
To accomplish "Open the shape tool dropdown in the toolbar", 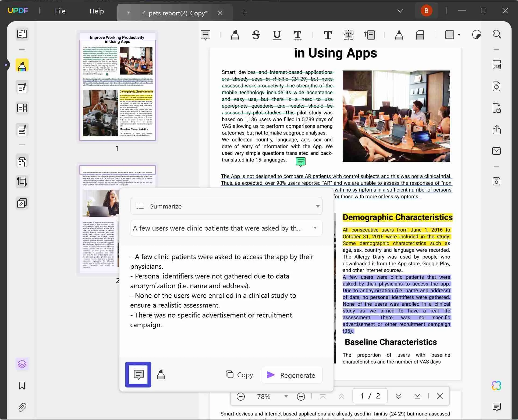I will pos(459,35).
